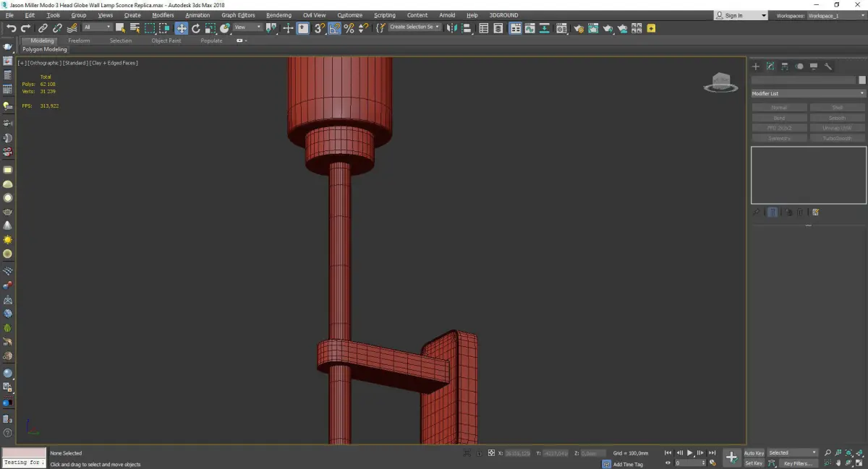The width and height of the screenshot is (868, 469).
Task: Click the Unwrap UVW modifier button
Action: [837, 128]
